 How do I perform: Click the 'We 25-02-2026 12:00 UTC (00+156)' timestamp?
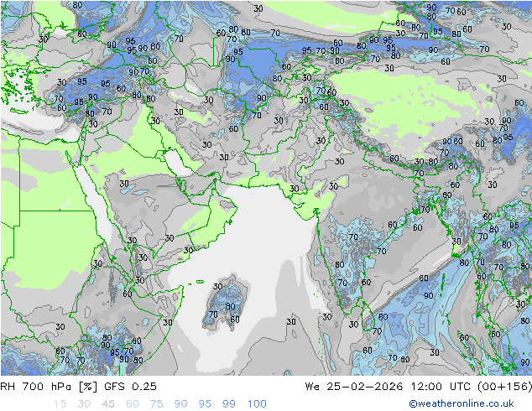coord(419,386)
